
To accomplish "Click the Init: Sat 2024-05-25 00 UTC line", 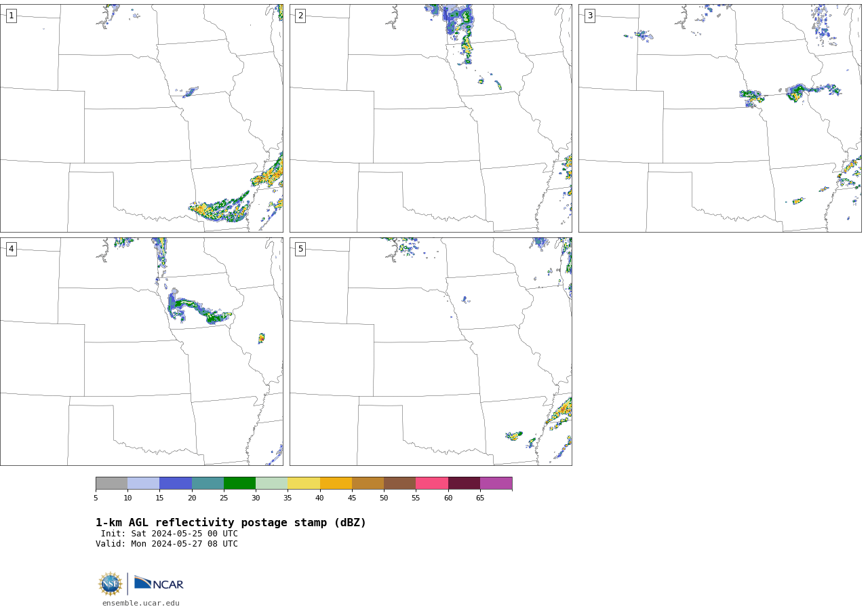I will (170, 534).
